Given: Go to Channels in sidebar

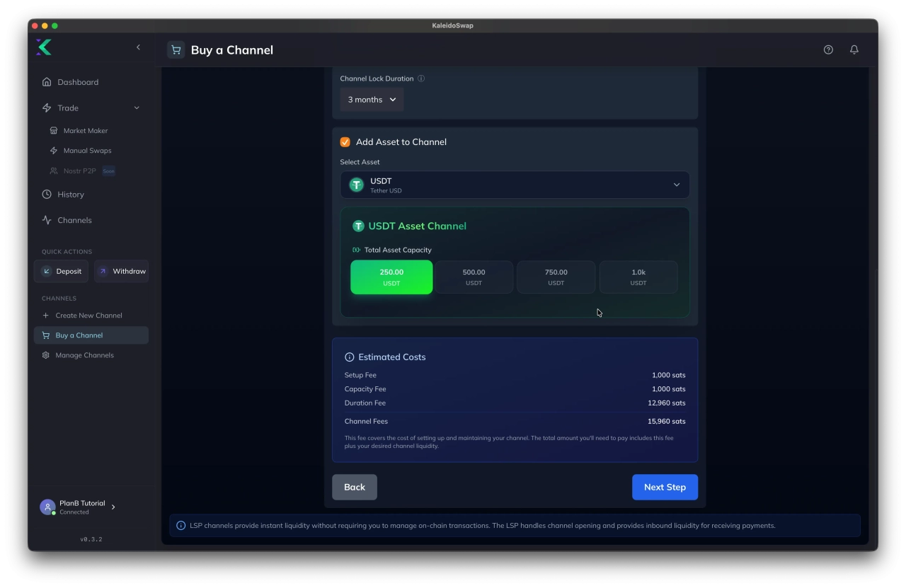Looking at the screenshot, I should (74, 220).
